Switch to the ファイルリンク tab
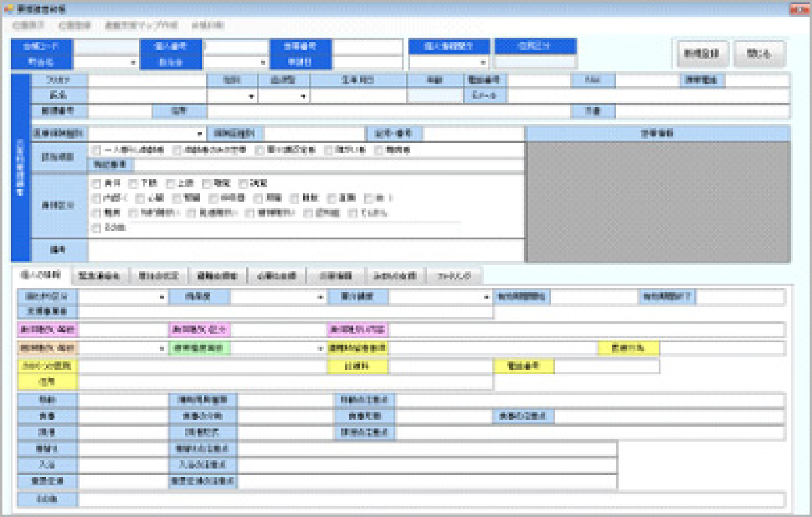 click(x=455, y=276)
